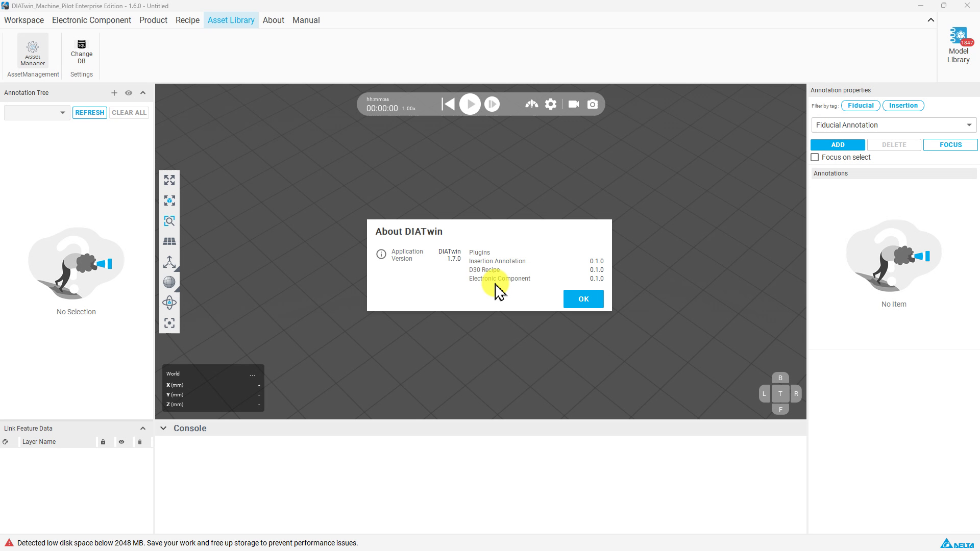The width and height of the screenshot is (980, 551).
Task: Open the Recipe menu
Action: tap(187, 20)
